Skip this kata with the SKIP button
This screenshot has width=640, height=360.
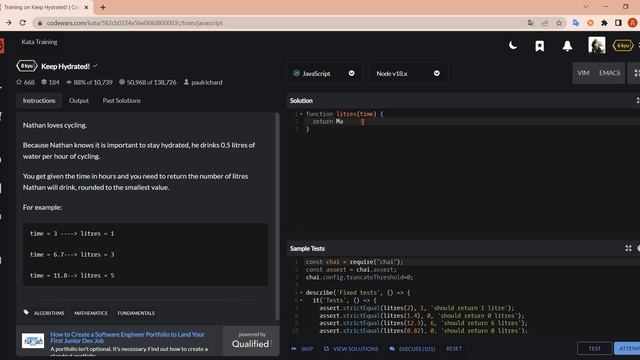302,349
